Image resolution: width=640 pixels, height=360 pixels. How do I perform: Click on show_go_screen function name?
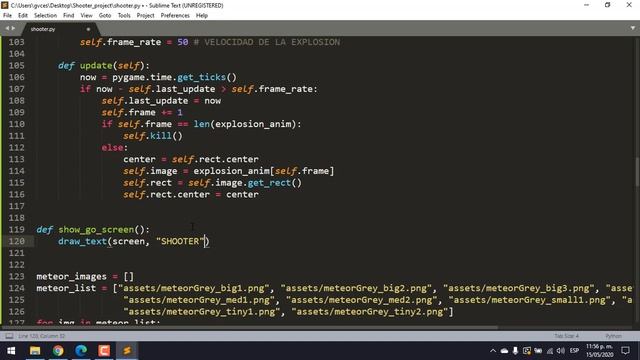click(96, 229)
